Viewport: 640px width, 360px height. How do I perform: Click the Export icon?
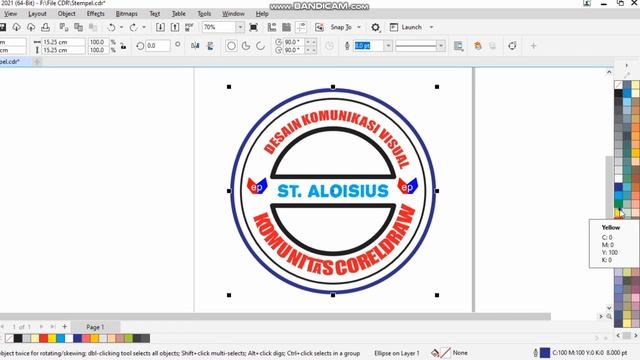(175, 27)
